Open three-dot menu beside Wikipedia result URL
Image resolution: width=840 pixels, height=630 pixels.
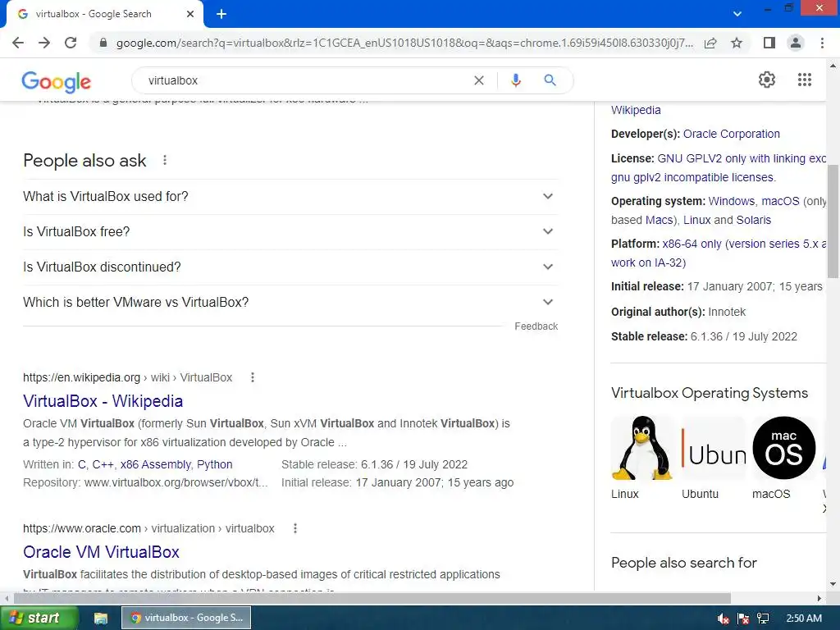coord(253,377)
